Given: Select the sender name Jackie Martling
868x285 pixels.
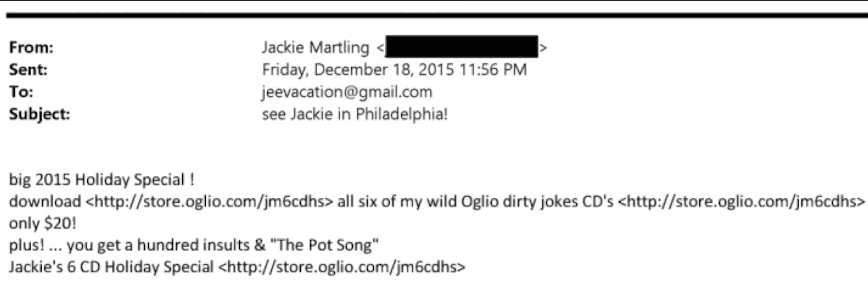Looking at the screenshot, I should coord(315,47).
